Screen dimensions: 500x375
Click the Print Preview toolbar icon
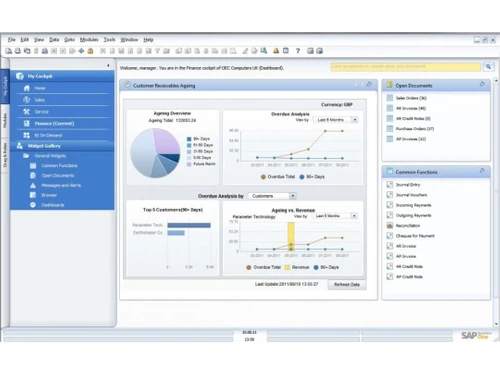[x=9, y=51]
